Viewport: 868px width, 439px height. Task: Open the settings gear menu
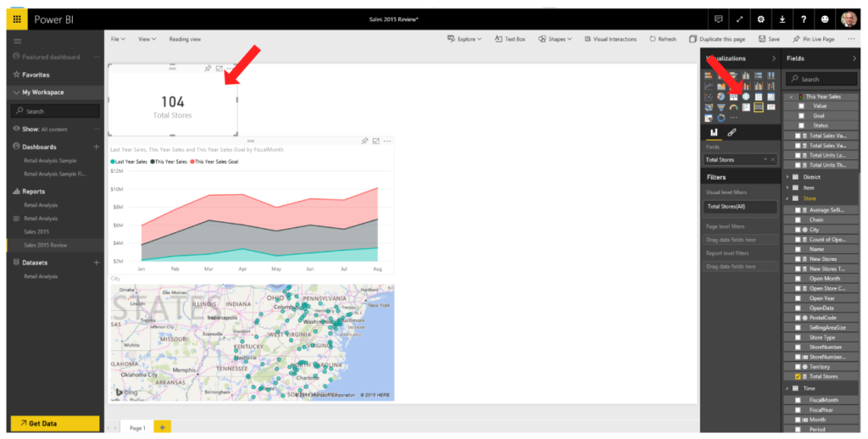coord(760,19)
